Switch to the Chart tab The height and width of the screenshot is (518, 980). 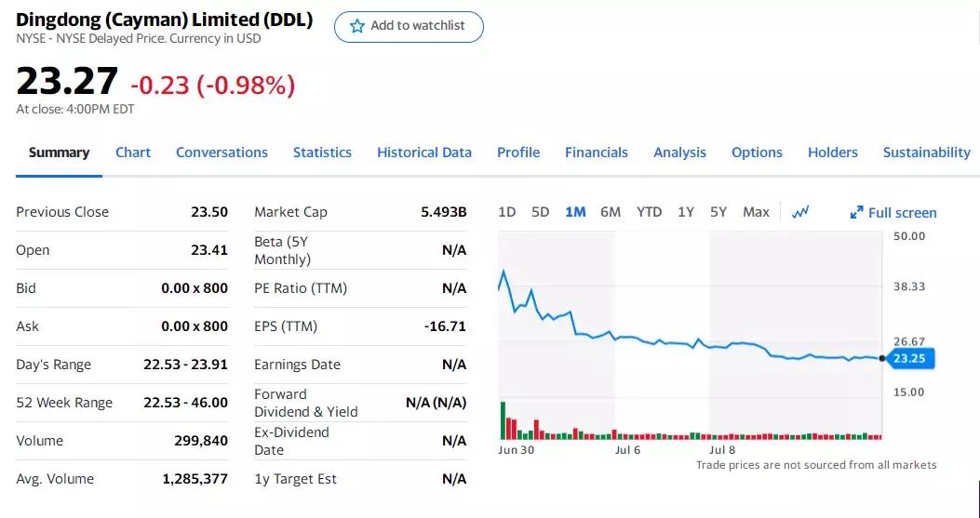[x=133, y=153]
